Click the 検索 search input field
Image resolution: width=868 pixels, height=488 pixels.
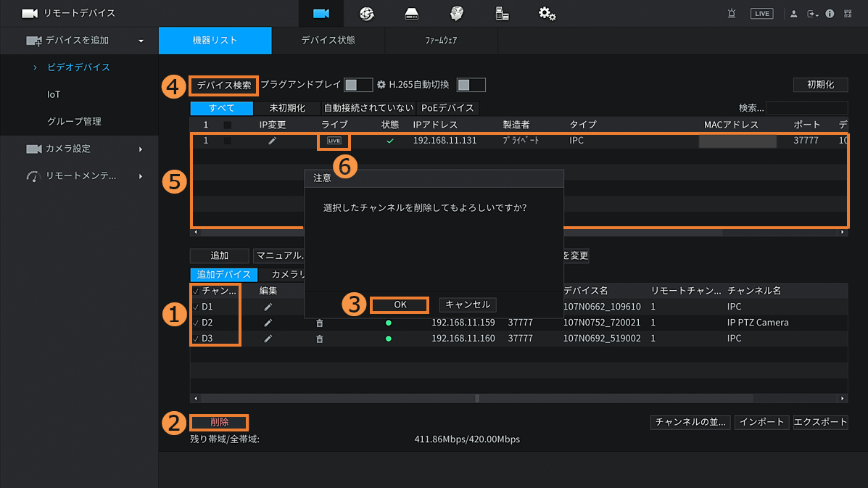coord(806,108)
